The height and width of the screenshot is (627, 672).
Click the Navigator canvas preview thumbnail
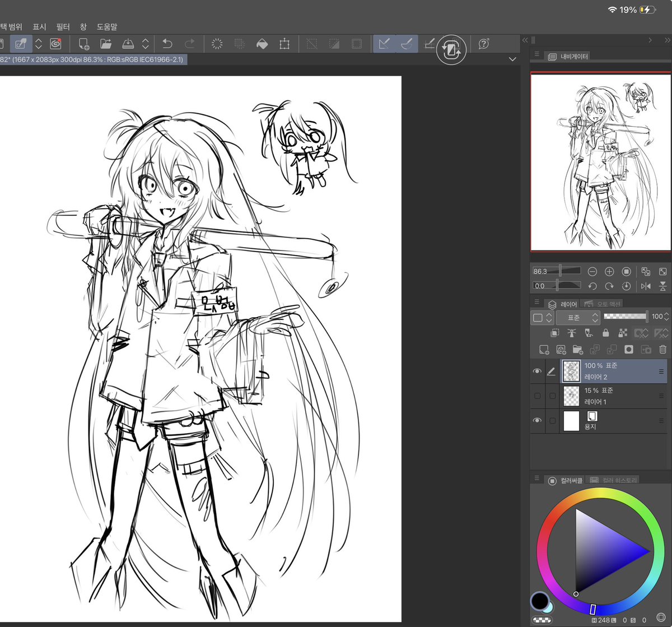click(601, 161)
